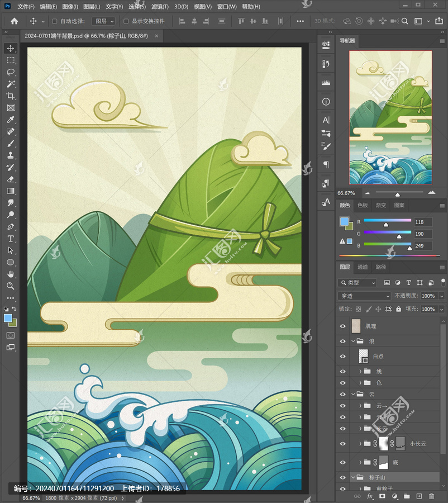Switch to the 路径 tab
The width and height of the screenshot is (448, 503).
tap(381, 267)
